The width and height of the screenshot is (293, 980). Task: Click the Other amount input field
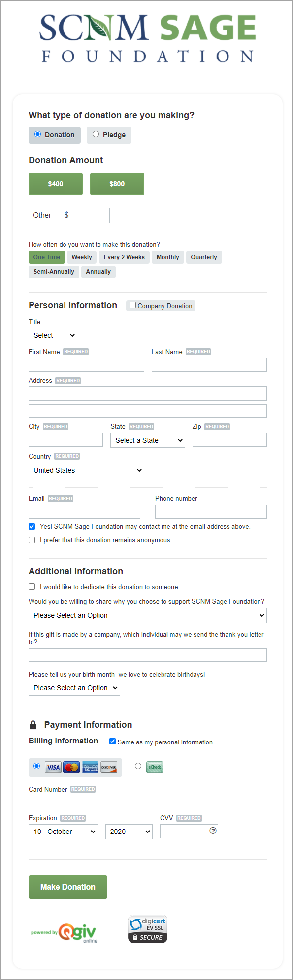85,215
